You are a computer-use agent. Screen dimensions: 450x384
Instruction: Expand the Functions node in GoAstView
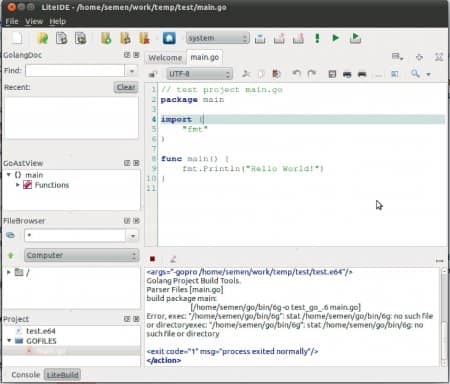coord(18,185)
